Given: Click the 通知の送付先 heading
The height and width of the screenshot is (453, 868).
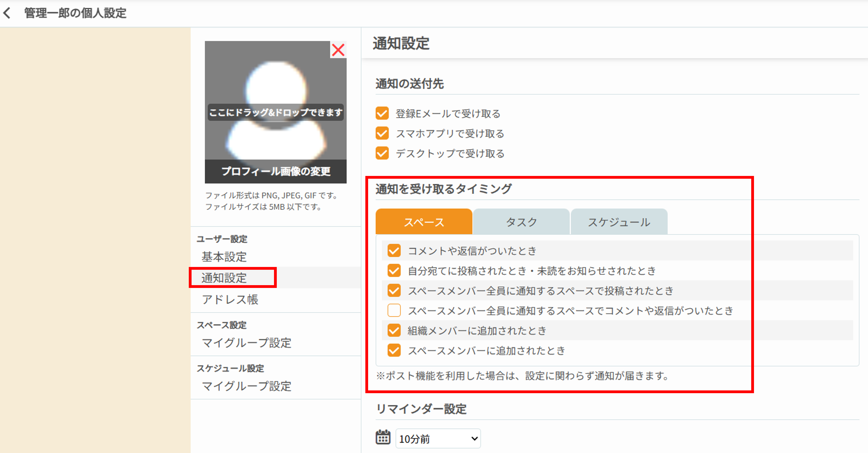Looking at the screenshot, I should 409,83.
